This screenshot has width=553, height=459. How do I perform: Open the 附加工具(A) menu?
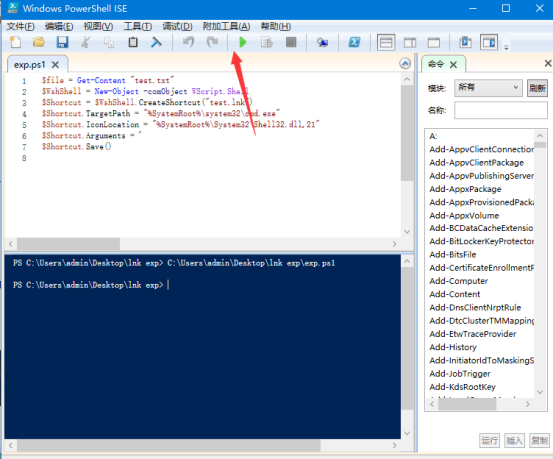coord(226,26)
